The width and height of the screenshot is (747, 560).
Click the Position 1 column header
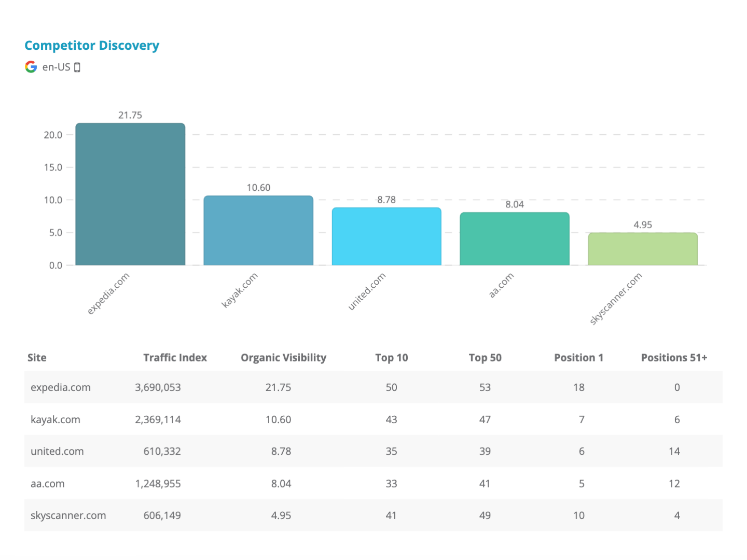click(x=578, y=358)
